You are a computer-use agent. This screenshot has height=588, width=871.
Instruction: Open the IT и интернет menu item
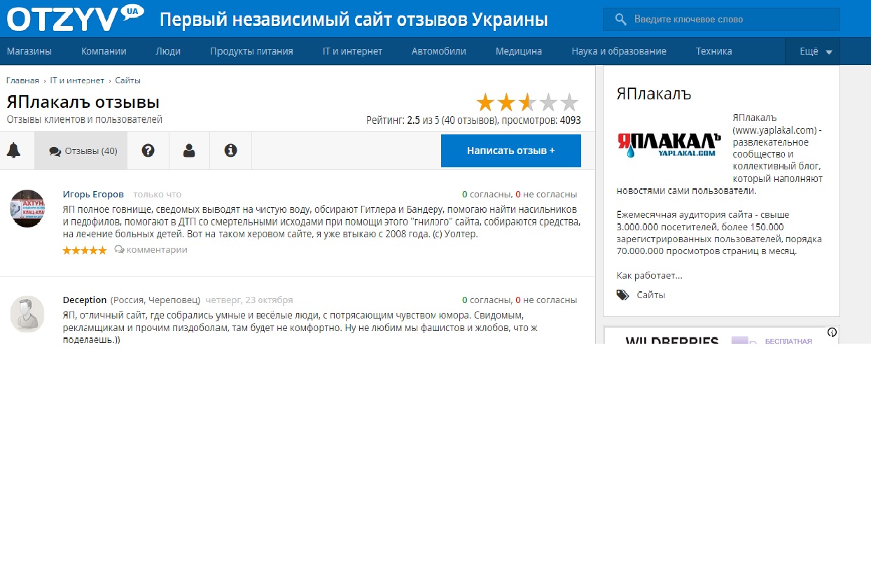click(x=352, y=51)
